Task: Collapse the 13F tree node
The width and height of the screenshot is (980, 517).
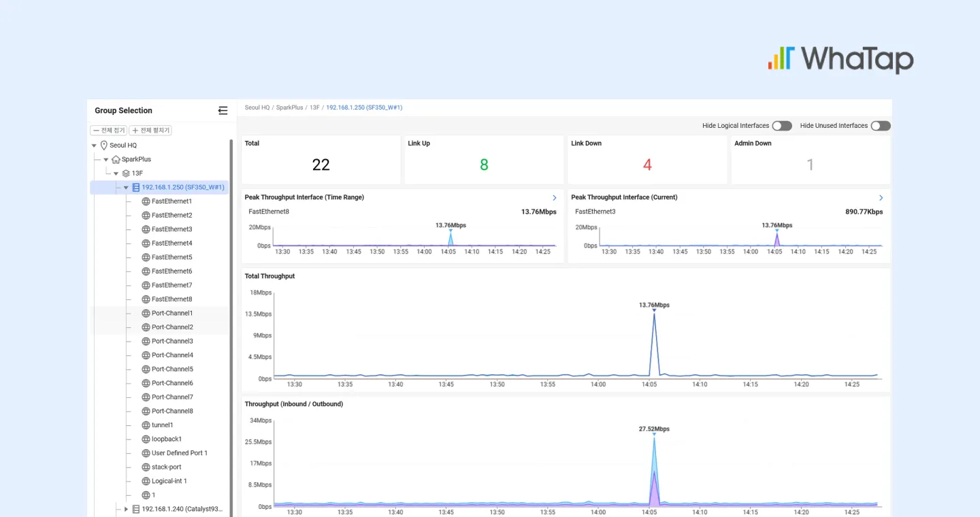Action: [x=116, y=173]
